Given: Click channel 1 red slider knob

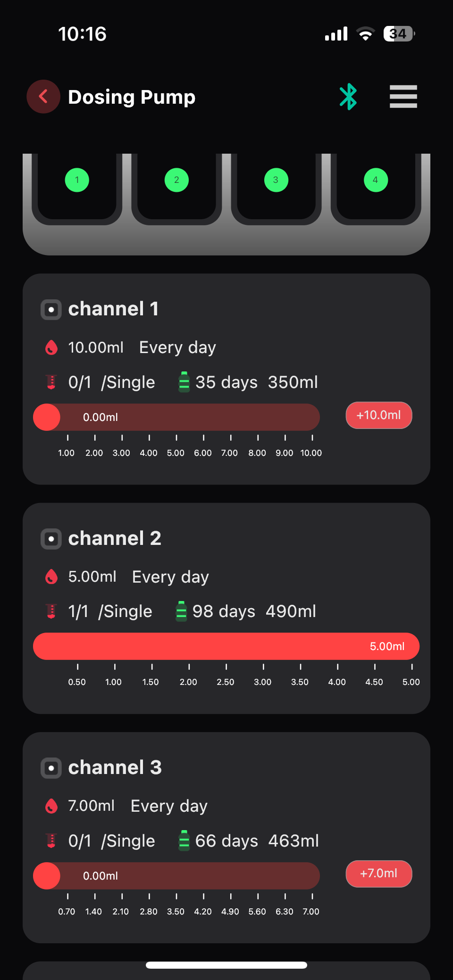Looking at the screenshot, I should [47, 417].
